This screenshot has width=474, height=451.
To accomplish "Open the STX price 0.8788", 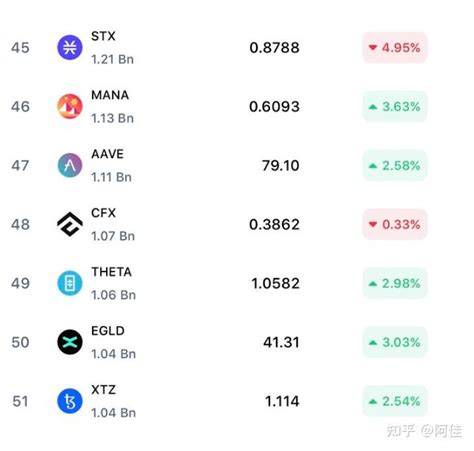I will (x=274, y=48).
